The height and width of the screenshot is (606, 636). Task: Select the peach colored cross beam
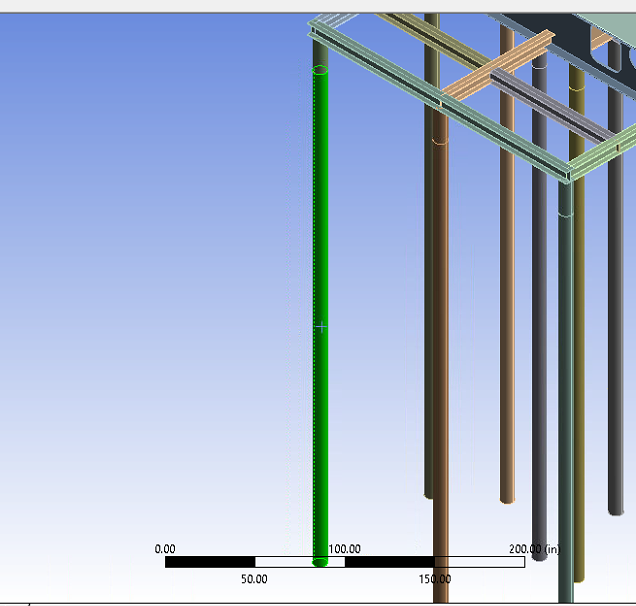[x=498, y=65]
